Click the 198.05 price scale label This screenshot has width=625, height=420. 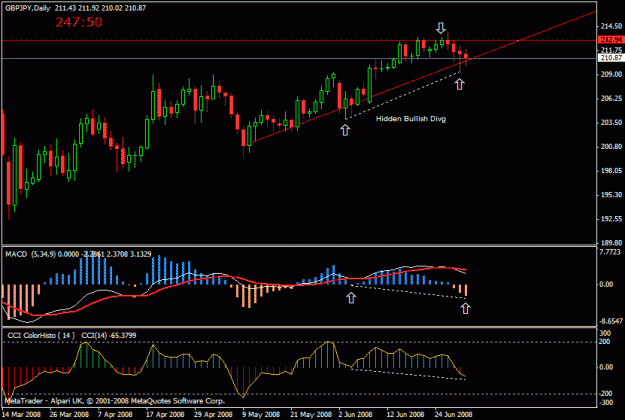pyautogui.click(x=611, y=171)
